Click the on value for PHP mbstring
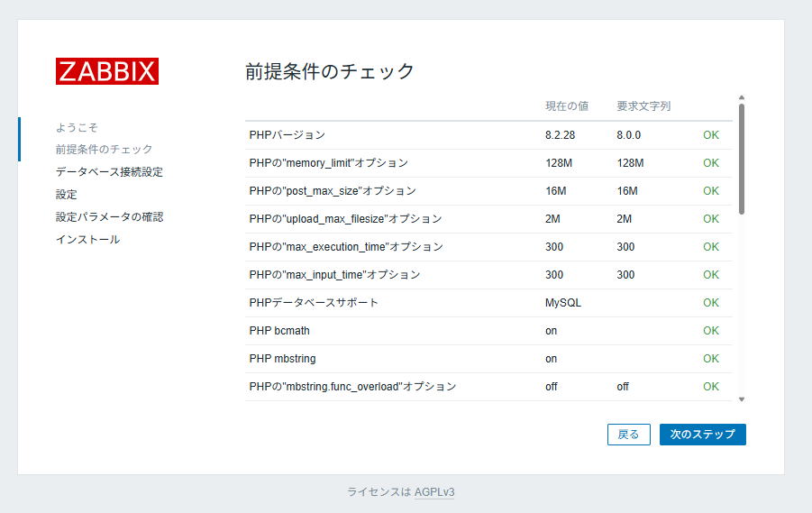The image size is (812, 513). pos(551,359)
